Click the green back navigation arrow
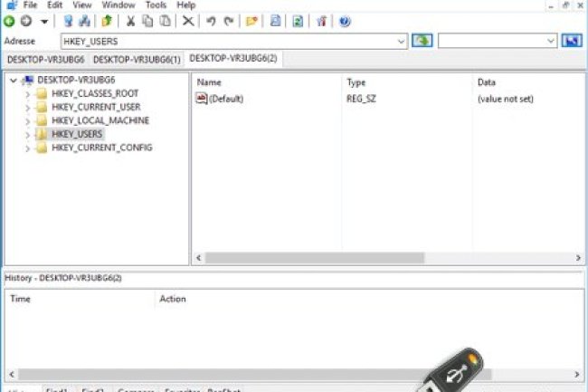This screenshot has width=588, height=392. coord(10,21)
